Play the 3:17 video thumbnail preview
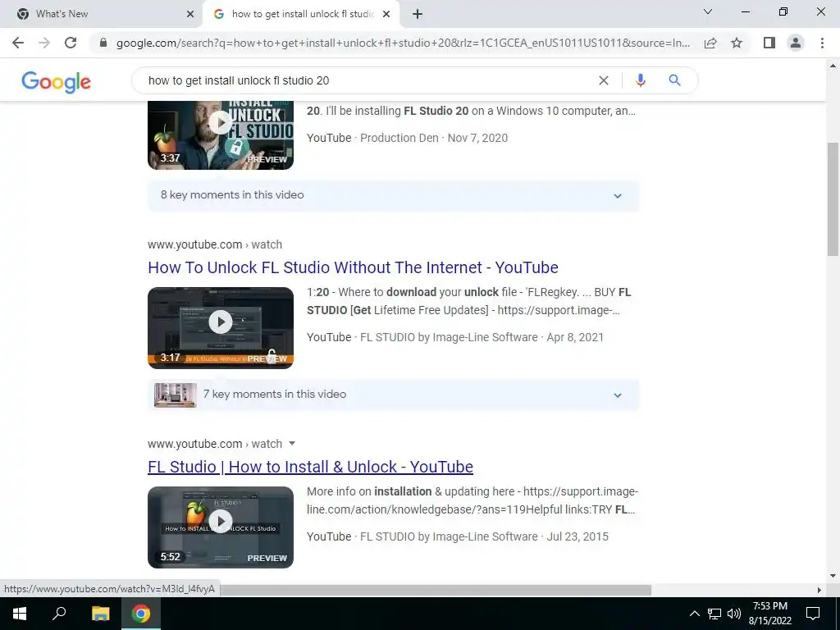Screen dimensions: 840x630 tap(221, 328)
